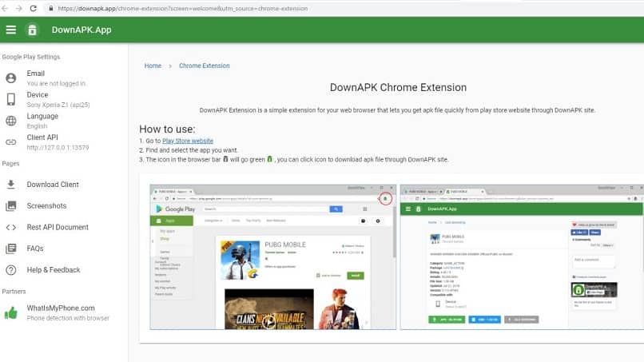Viewport: 644px width, 362px height.
Task: Click Home breadcrumb link
Action: [153, 66]
